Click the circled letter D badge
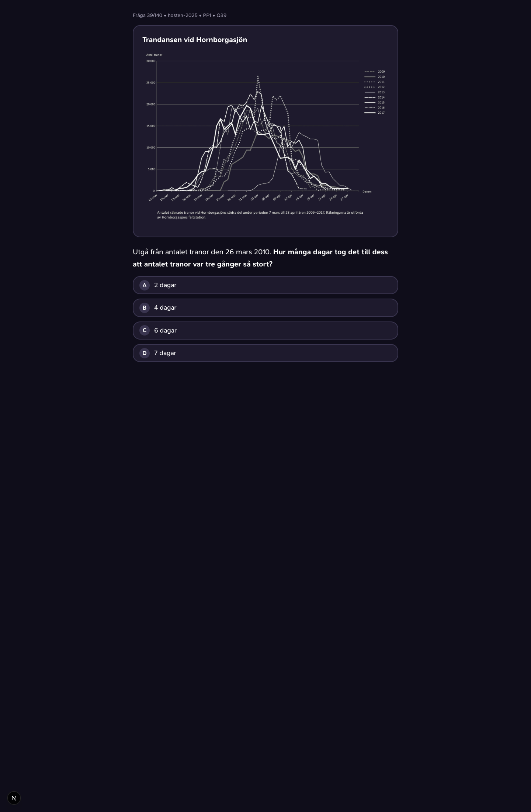The width and height of the screenshot is (531, 812). point(145,353)
